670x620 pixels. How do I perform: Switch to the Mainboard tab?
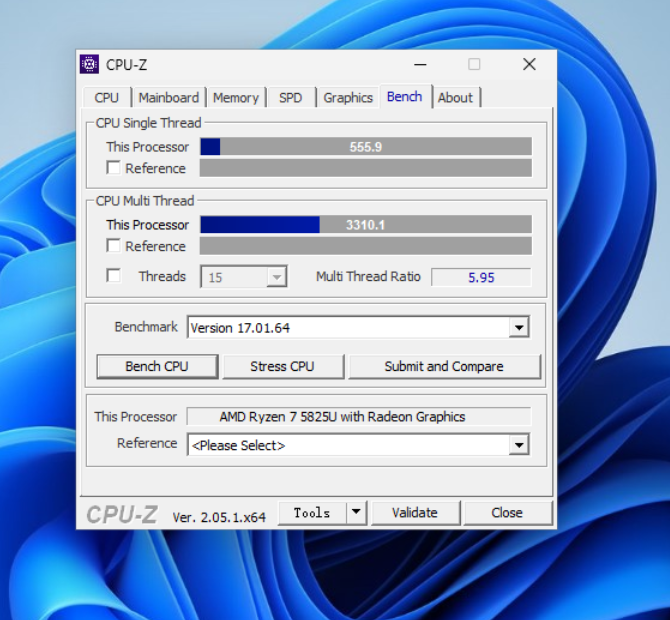point(168,97)
